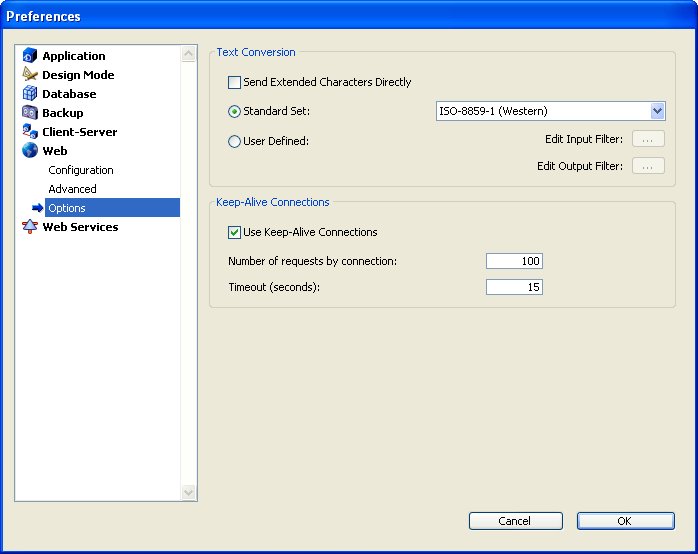698x554 pixels.
Task: Click the sidebar scrollbar down arrow
Action: click(x=189, y=492)
